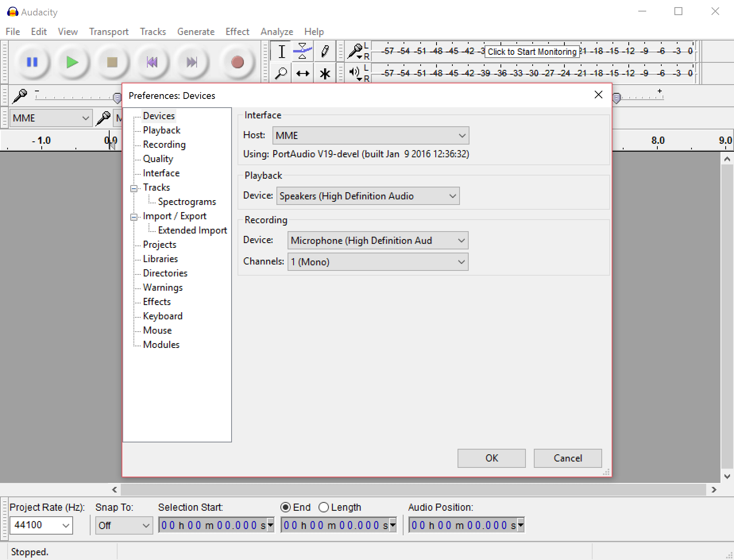Select Effects in preferences tree
Viewport: 734px width, 560px height.
157,302
